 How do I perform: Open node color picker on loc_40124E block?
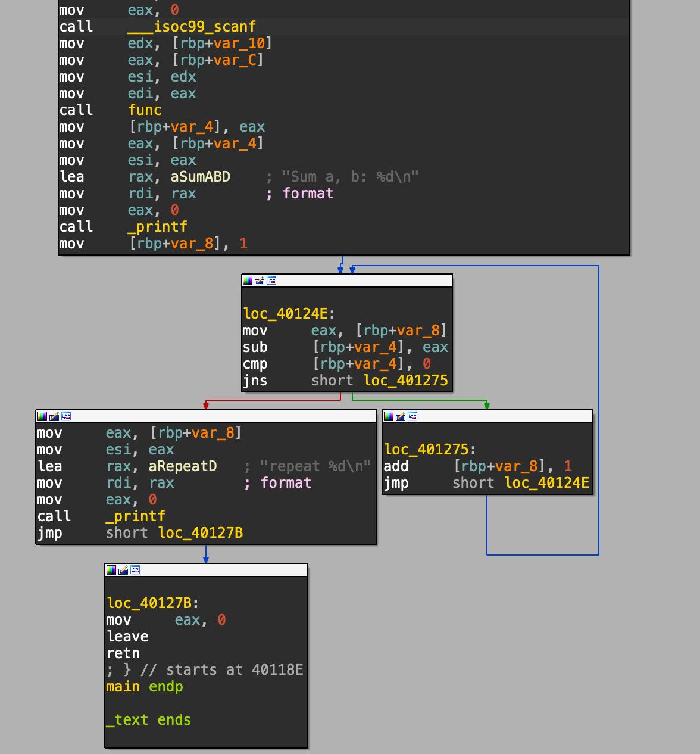click(248, 281)
